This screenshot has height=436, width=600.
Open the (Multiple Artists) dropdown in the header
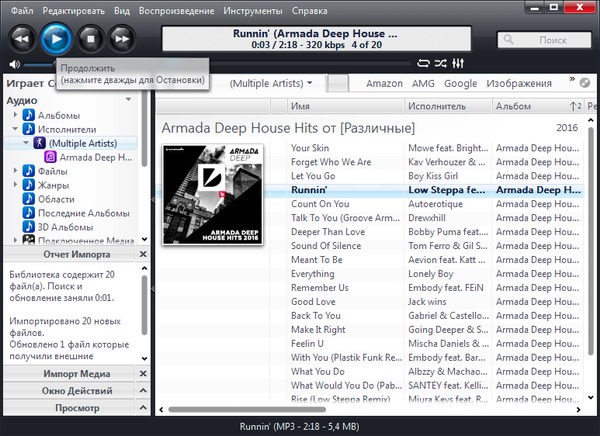click(271, 83)
